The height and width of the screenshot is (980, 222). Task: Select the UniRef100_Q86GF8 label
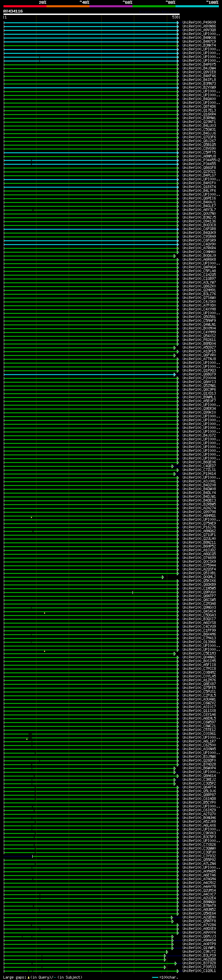(x=199, y=168)
